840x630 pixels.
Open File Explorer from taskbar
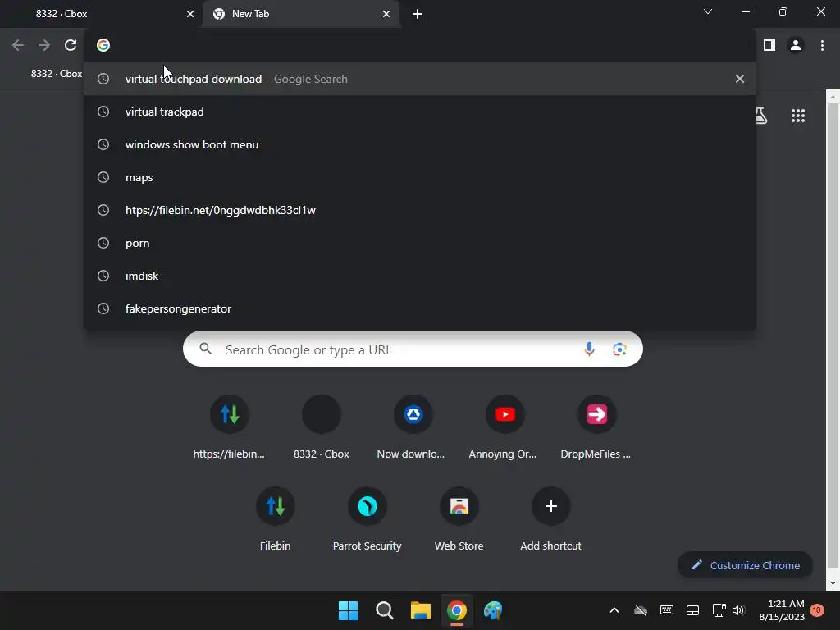[x=421, y=610]
